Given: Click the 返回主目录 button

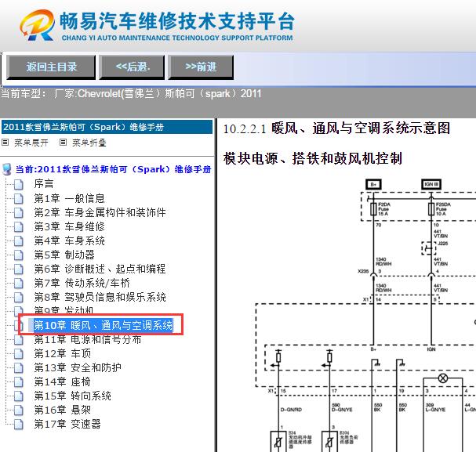Looking at the screenshot, I should coord(51,67).
